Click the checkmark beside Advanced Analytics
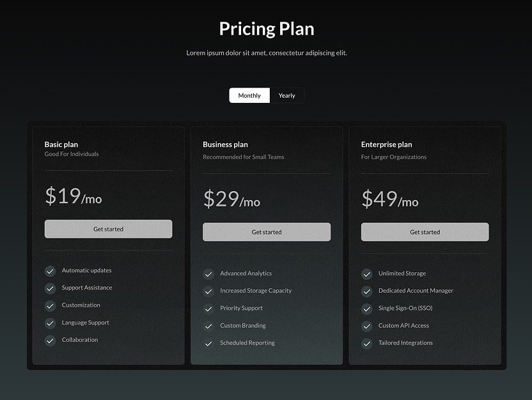 [x=208, y=273]
